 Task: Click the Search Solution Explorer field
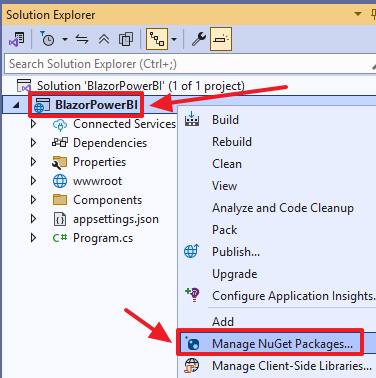point(190,64)
